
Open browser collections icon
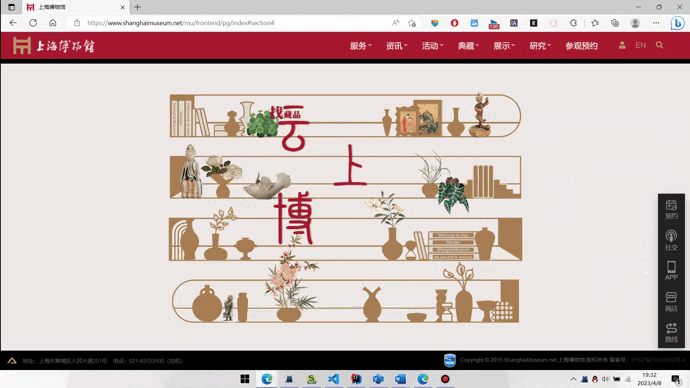pyautogui.click(x=615, y=23)
